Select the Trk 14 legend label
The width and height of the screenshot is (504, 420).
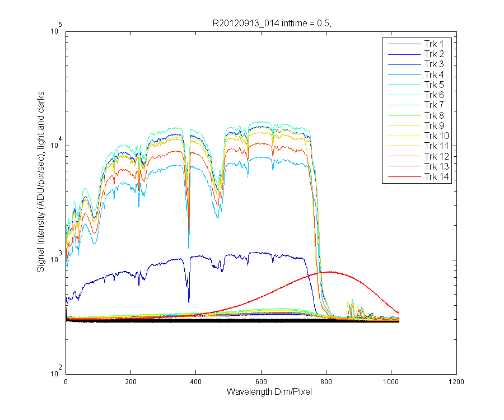click(x=436, y=177)
